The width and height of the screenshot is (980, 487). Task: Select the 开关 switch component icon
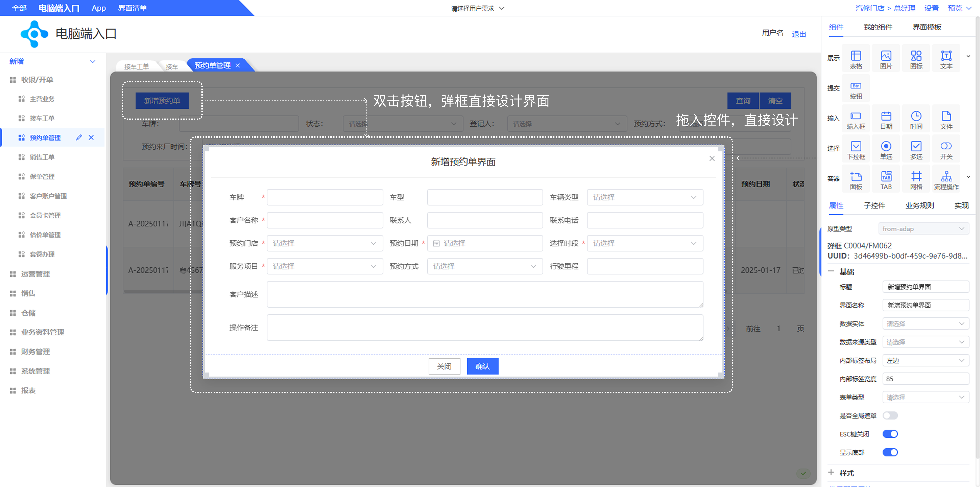pyautogui.click(x=946, y=149)
